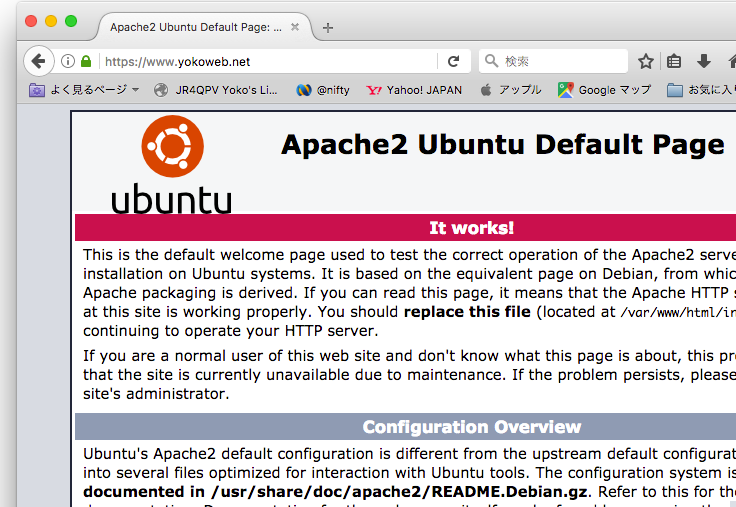Close the Apache2 Ubuntu Default Page tab
Viewport: 736px width, 507px height.
[295, 27]
